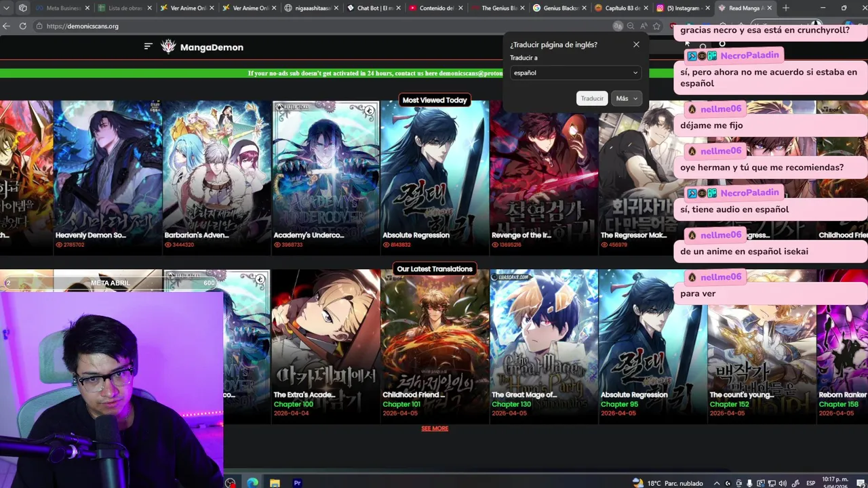
Task: Open Adobe Premiere Pro from taskbar
Action: pos(297,483)
